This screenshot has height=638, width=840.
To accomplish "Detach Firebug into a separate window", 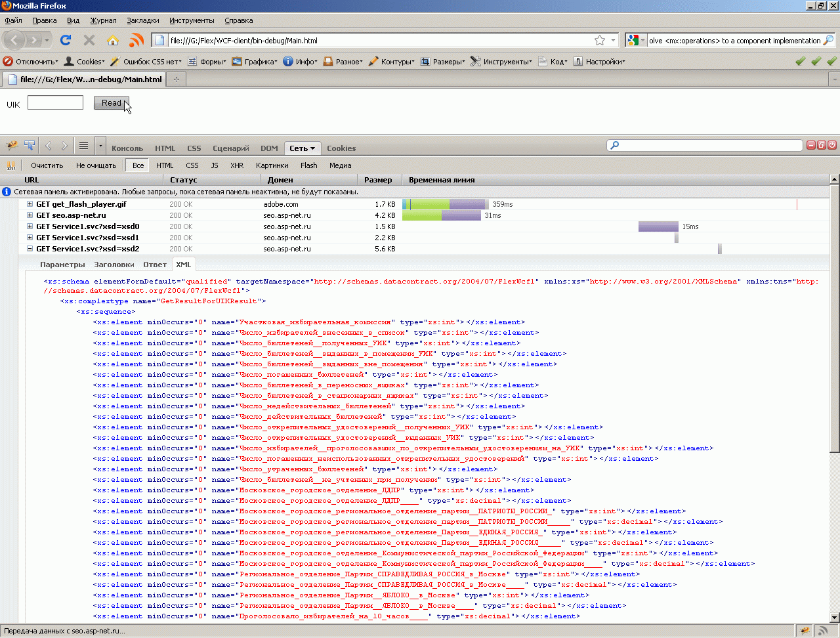I will pyautogui.click(x=822, y=145).
